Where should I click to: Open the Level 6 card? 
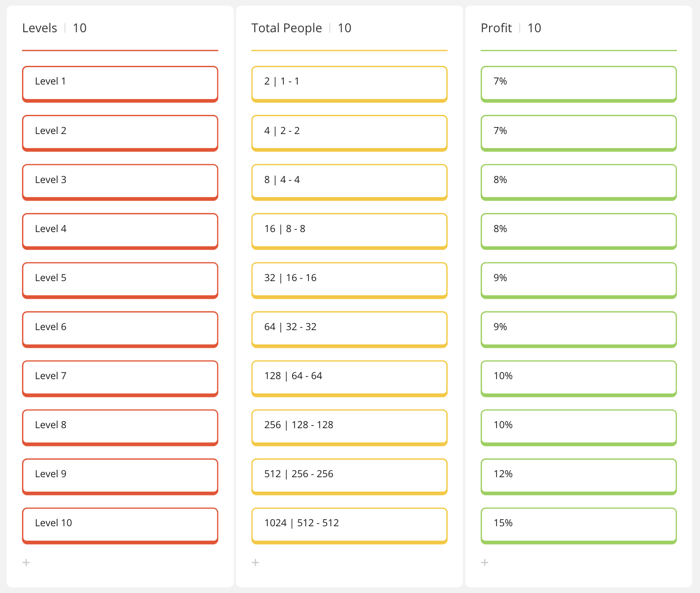coord(120,329)
